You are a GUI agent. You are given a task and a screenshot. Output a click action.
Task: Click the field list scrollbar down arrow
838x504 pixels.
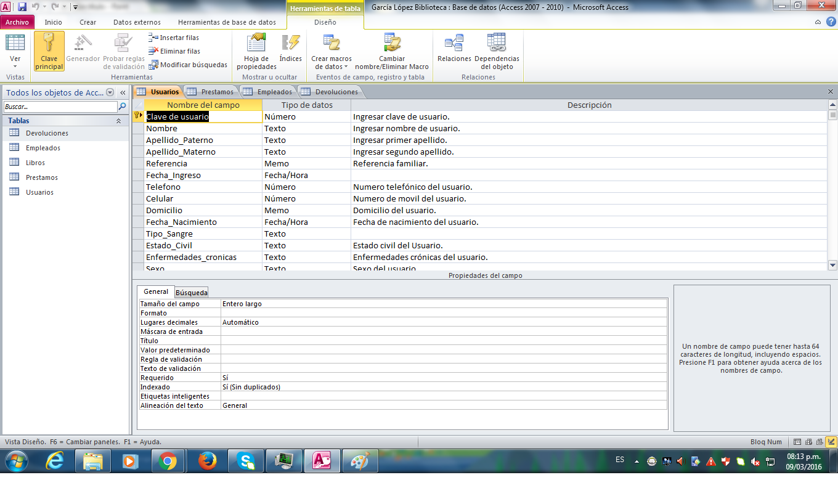click(832, 265)
